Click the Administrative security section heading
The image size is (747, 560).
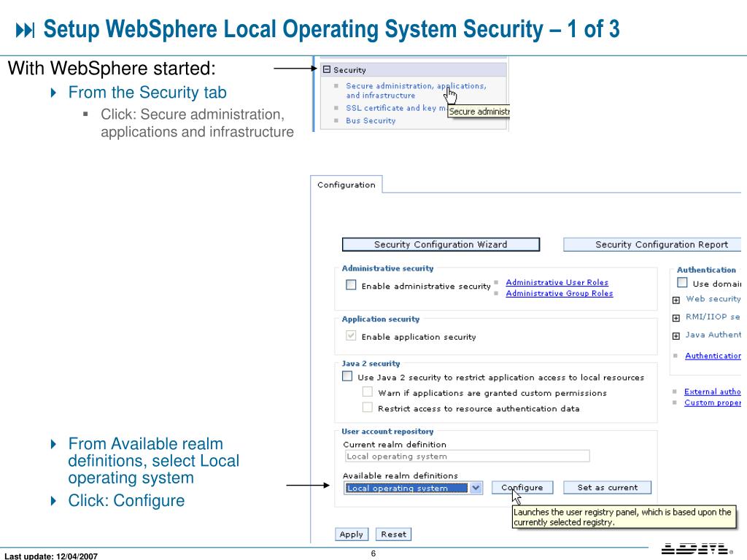388,268
